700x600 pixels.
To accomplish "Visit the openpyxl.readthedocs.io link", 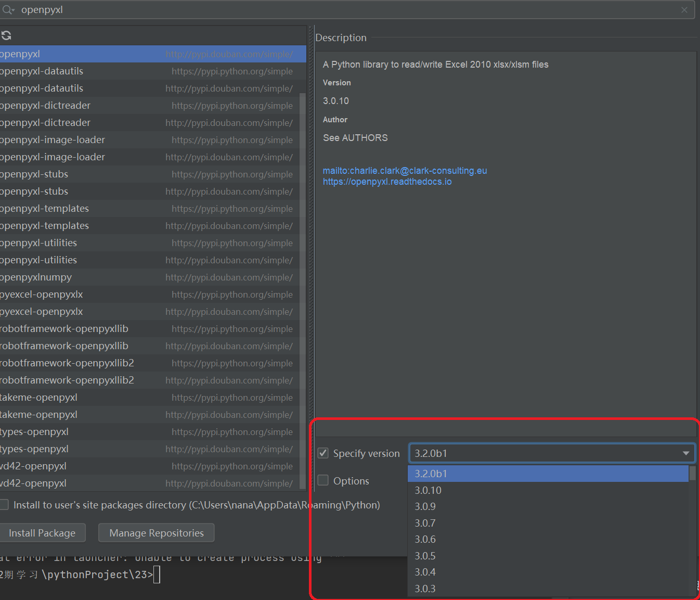I will click(387, 182).
